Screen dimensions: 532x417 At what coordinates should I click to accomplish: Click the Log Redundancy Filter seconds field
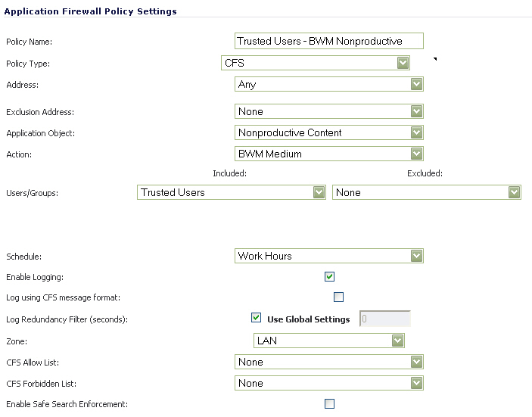point(385,319)
